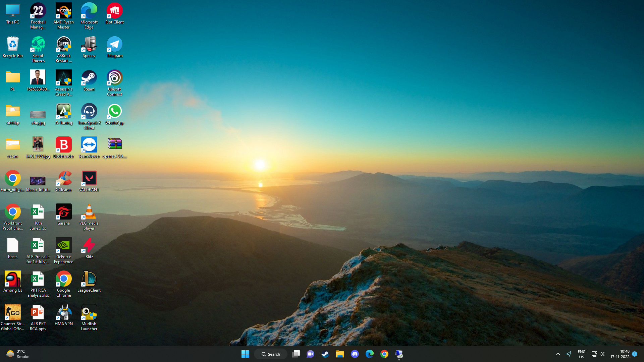Viewport: 644px width, 362px height.
Task: Select the Bitdefender shortcut
Action: tap(63, 148)
